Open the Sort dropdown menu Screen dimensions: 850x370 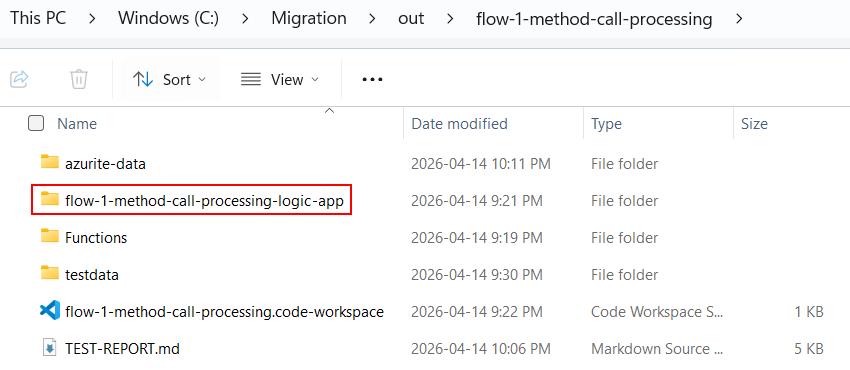tap(170, 80)
